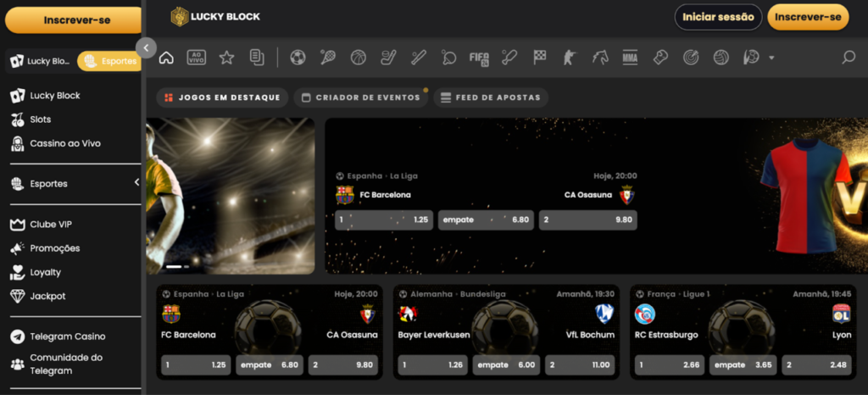The image size is (868, 395).
Task: Select the basketball sport icon
Action: [359, 58]
